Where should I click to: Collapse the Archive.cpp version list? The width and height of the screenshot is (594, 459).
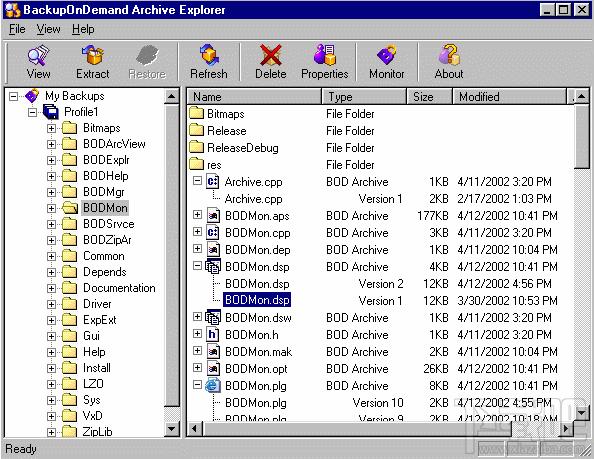[197, 181]
